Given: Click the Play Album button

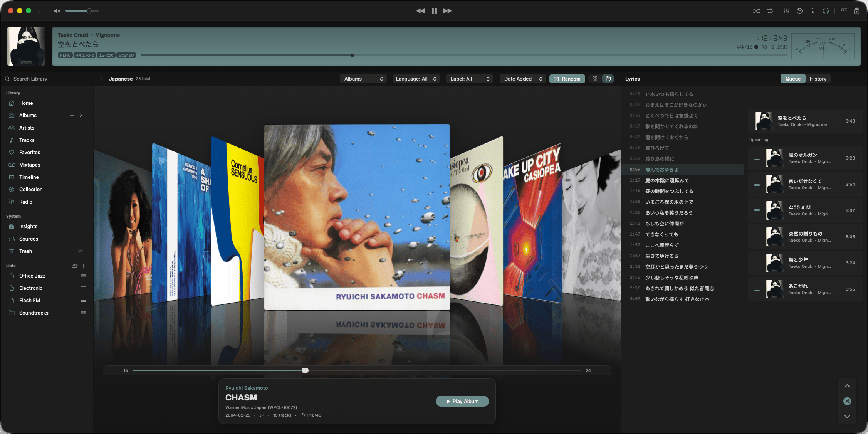Looking at the screenshot, I should pos(462,401).
